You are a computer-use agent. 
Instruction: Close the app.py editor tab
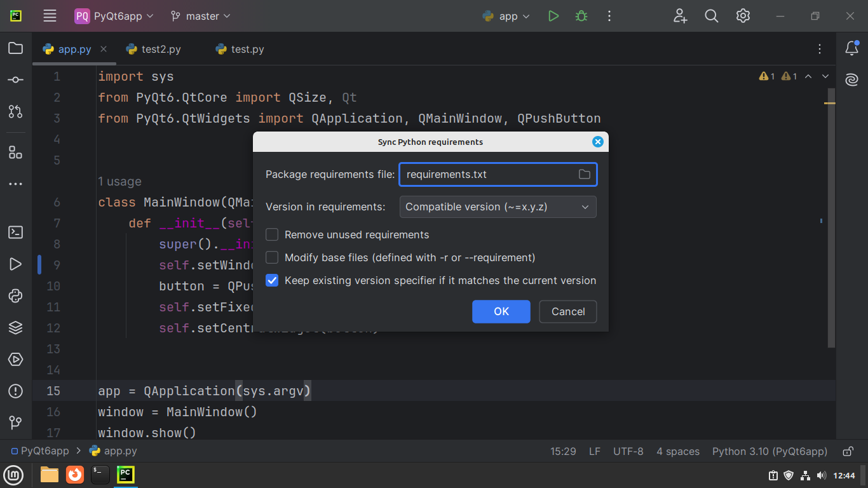tap(104, 49)
